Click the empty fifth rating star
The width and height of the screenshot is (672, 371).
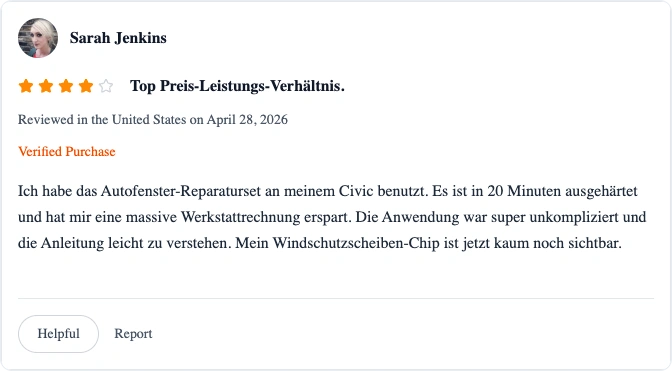click(106, 86)
